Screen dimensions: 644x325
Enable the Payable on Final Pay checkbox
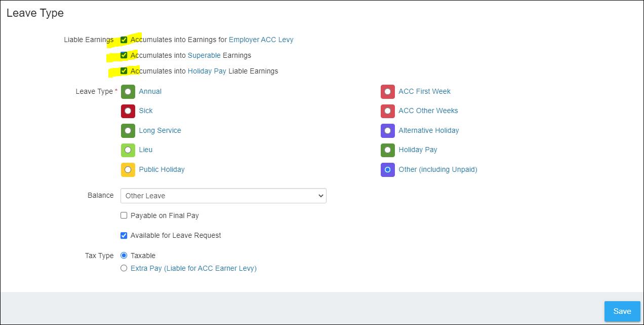pyautogui.click(x=124, y=215)
